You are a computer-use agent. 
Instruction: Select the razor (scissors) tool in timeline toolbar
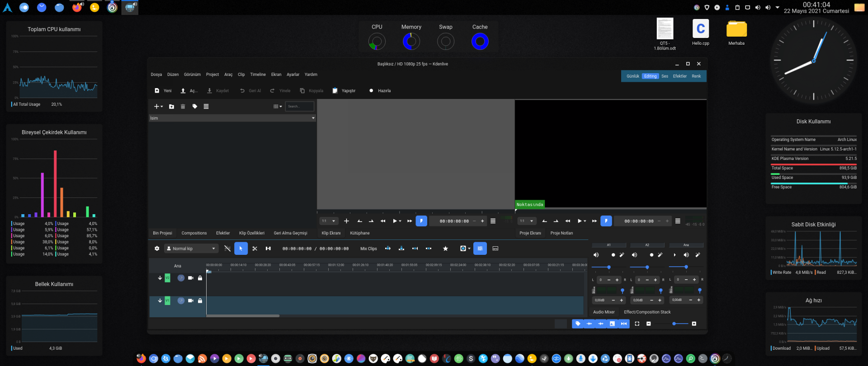click(x=255, y=249)
